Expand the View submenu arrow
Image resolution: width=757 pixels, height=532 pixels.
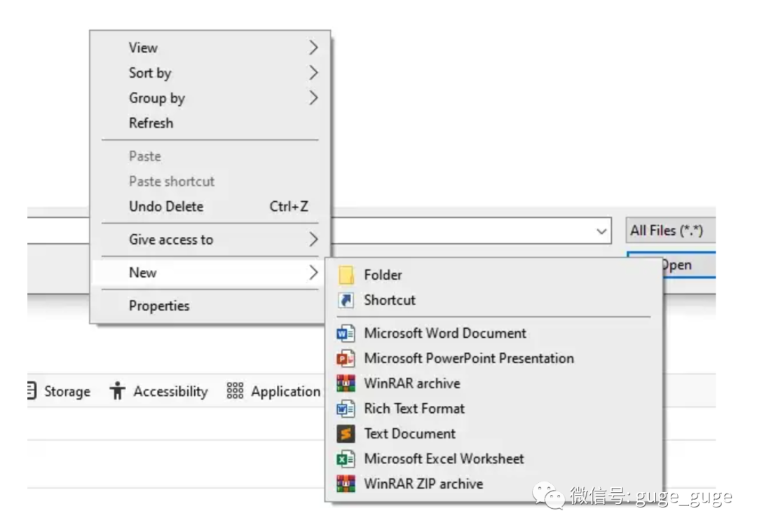313,48
